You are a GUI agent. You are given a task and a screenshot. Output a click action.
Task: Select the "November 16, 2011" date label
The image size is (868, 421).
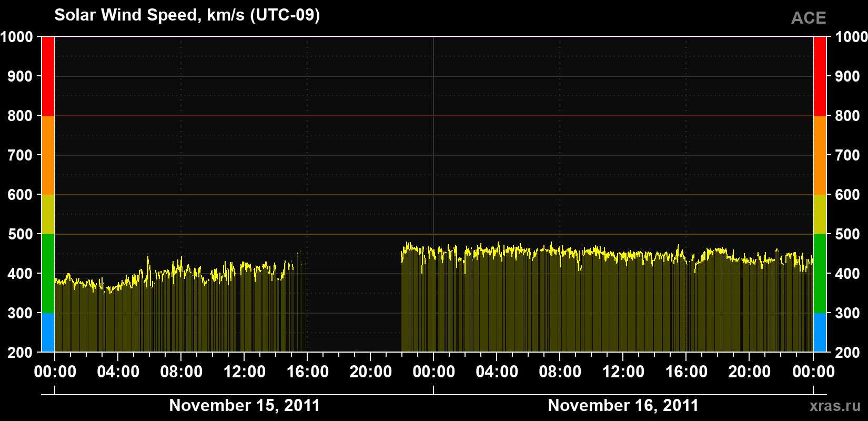pos(623,405)
